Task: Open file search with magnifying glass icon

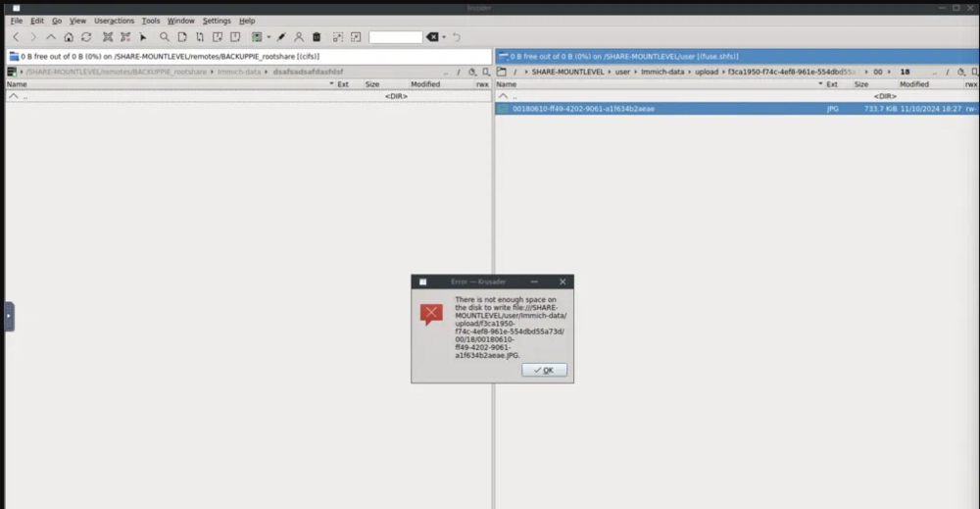Action: coord(165,37)
